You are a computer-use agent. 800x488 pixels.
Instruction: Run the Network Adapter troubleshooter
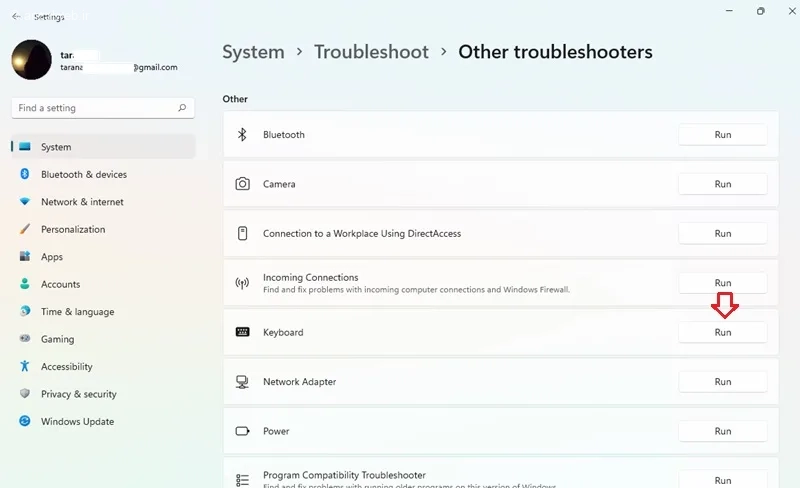[722, 382]
